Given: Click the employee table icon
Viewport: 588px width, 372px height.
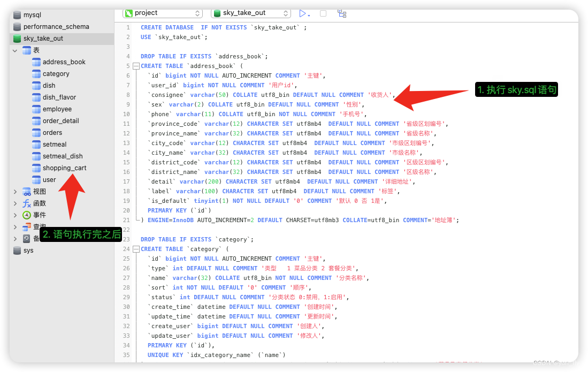Looking at the screenshot, I should (36, 109).
